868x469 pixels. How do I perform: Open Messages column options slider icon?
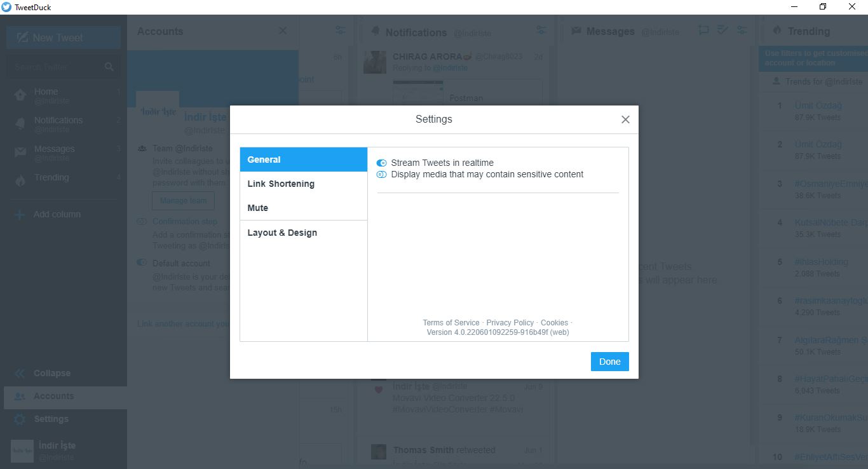pos(742,31)
